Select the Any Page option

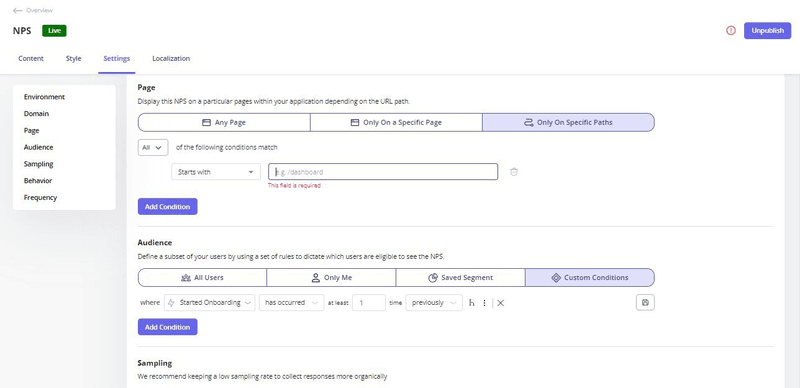pyautogui.click(x=224, y=123)
